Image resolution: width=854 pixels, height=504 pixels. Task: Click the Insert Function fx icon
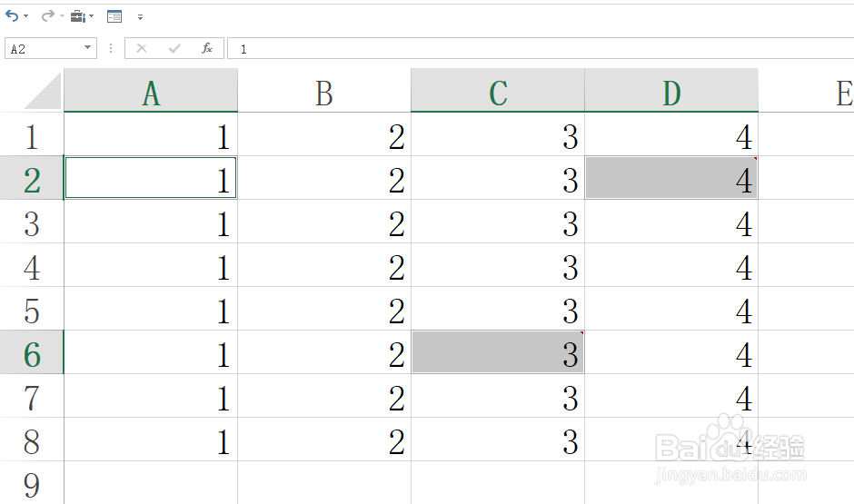click(x=207, y=48)
